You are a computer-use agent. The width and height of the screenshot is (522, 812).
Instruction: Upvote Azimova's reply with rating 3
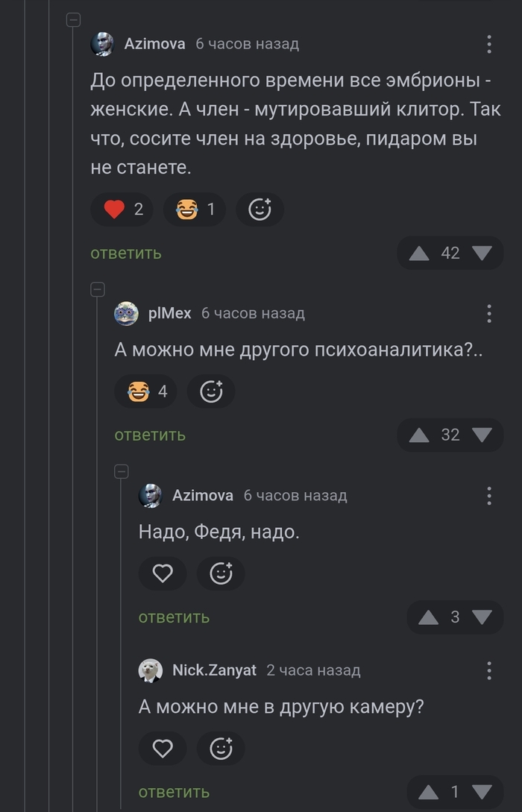[x=428, y=617]
